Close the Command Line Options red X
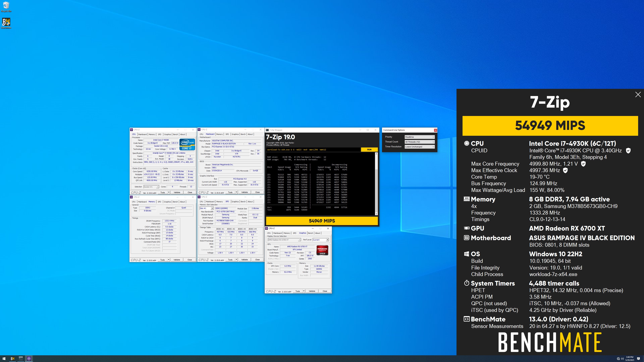The image size is (644, 362). click(x=436, y=130)
